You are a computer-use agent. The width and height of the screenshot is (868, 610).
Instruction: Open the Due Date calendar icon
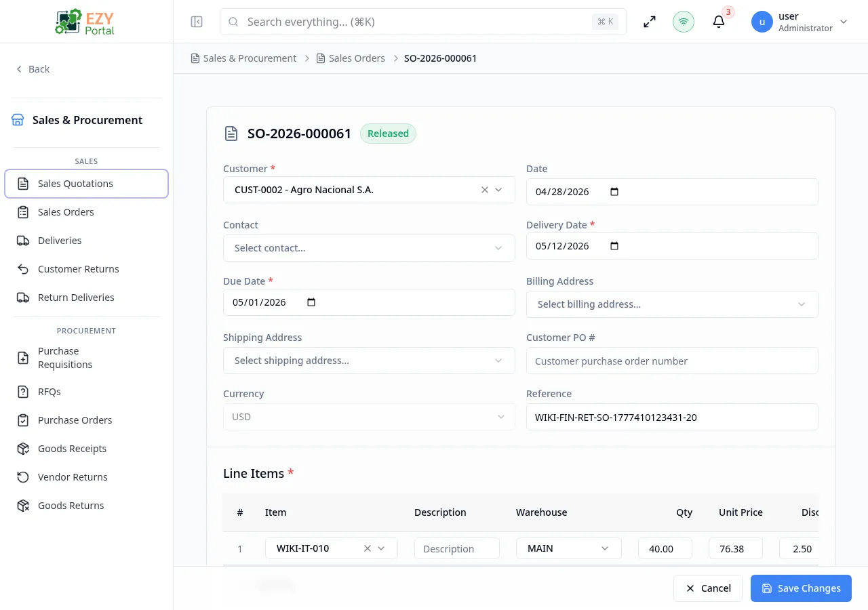(x=311, y=302)
